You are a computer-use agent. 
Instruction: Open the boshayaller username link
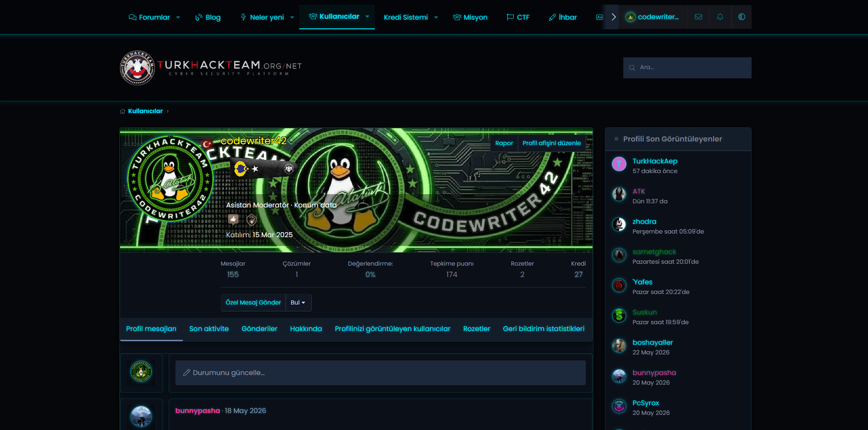point(653,343)
